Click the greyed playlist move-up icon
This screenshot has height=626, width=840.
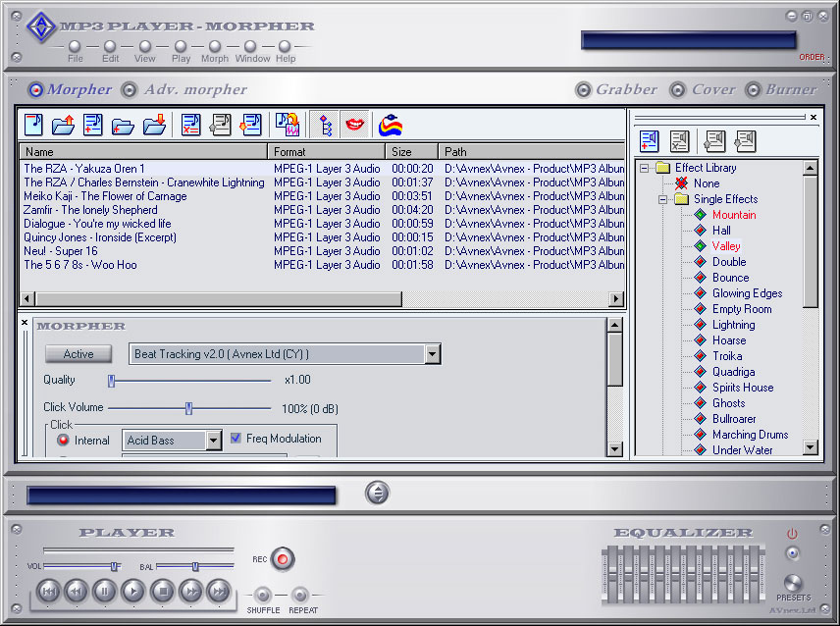tap(220, 125)
